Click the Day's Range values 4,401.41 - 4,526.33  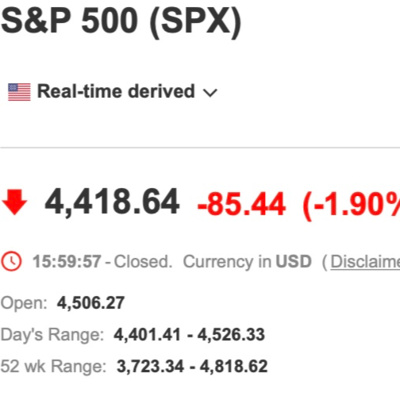click(x=189, y=334)
